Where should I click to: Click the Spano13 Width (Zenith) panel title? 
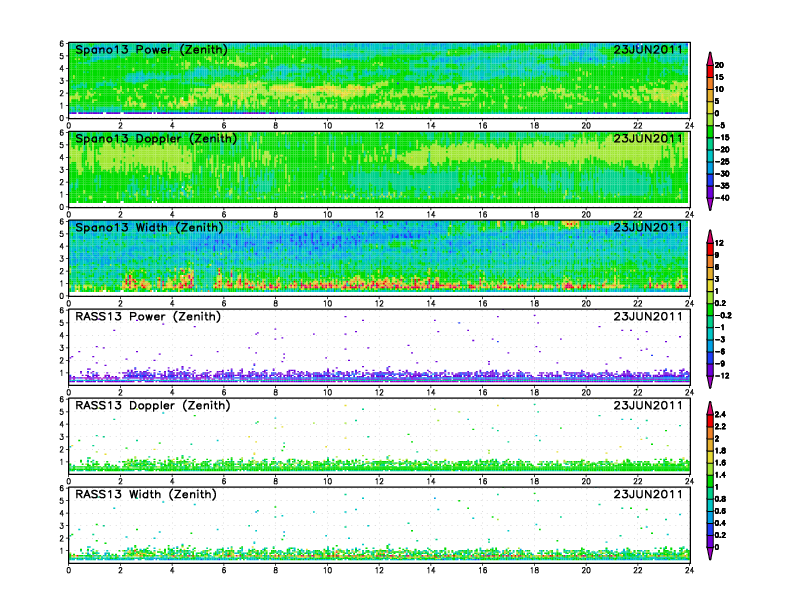pos(149,228)
